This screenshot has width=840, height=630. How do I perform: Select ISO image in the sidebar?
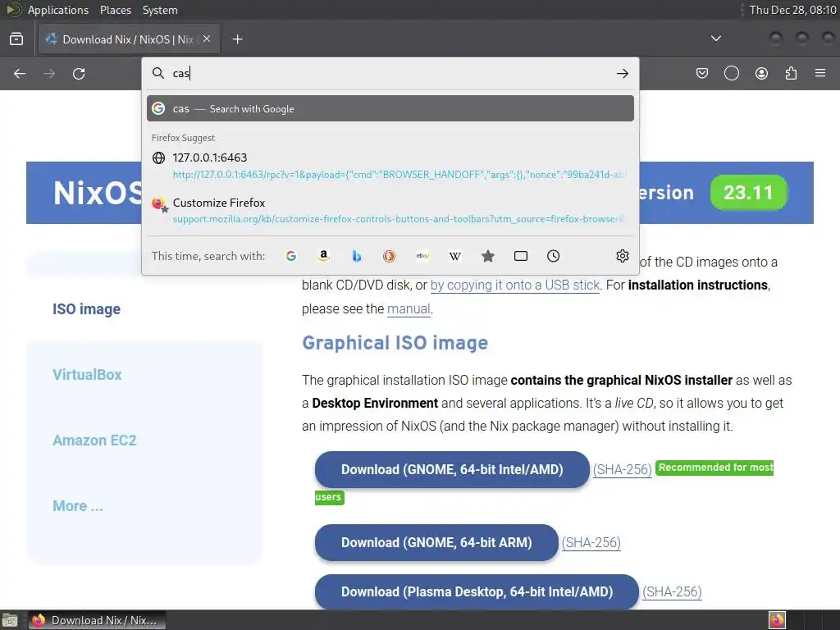click(86, 309)
